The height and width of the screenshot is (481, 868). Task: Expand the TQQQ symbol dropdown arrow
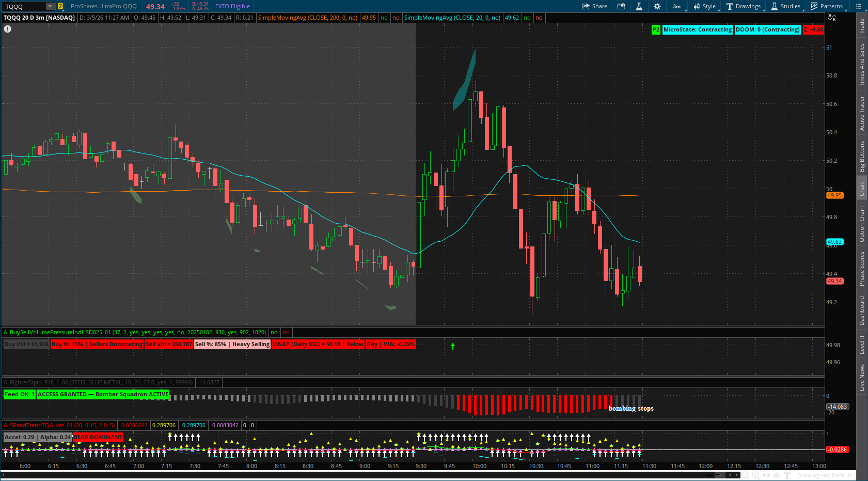[x=50, y=6]
